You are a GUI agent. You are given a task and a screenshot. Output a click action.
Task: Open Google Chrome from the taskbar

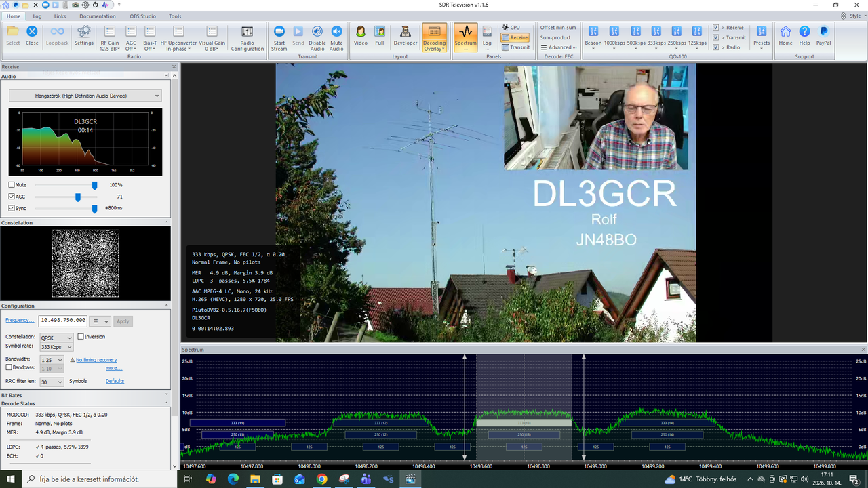321,479
